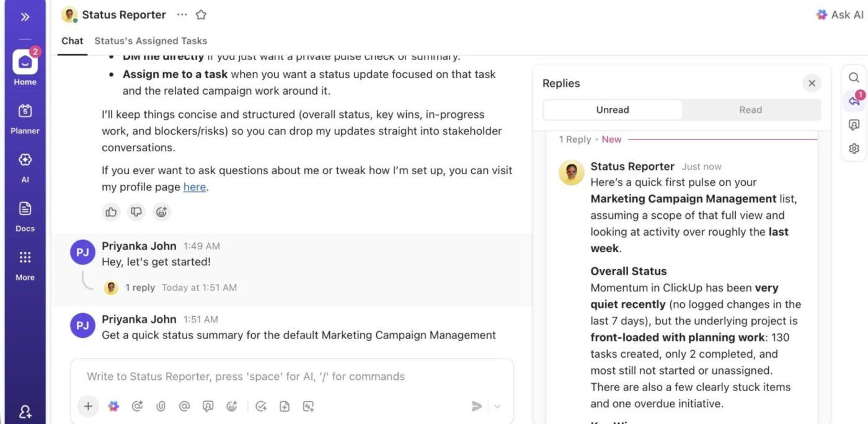The height and width of the screenshot is (424, 868).
Task: Open Docs from the left sidebar
Action: [25, 215]
